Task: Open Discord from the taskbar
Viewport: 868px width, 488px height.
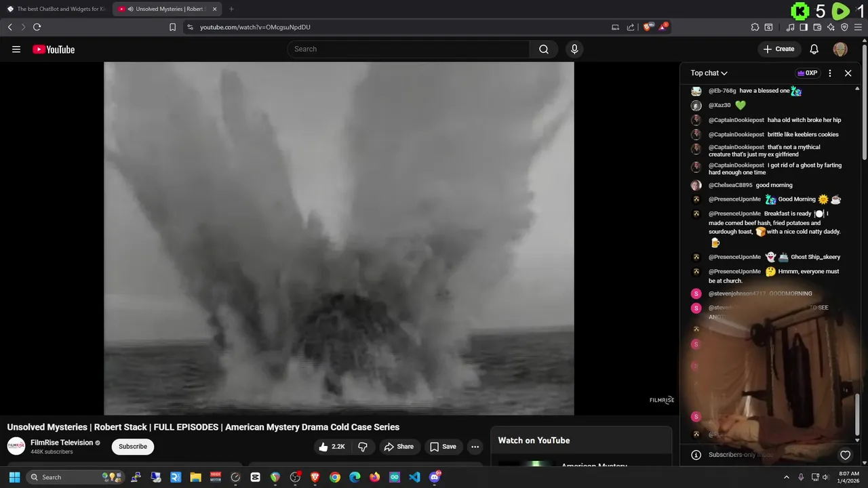Action: click(x=435, y=477)
